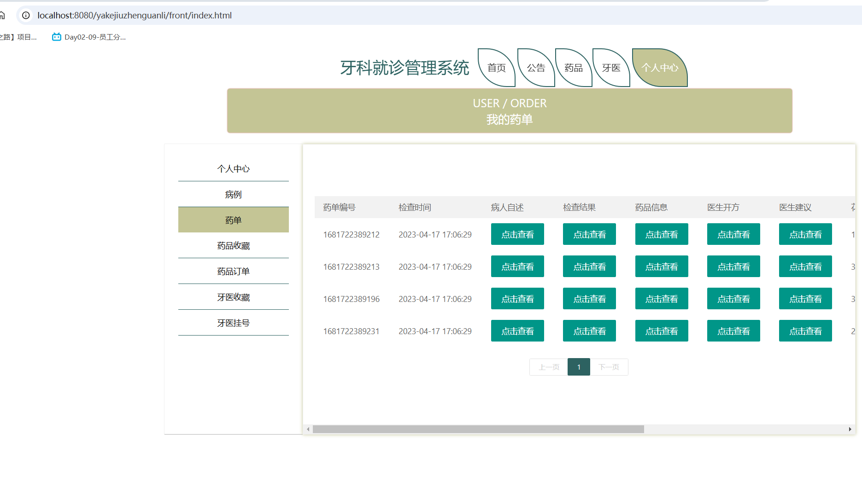The image size is (862, 504).
Task: Click the 上一页 pagination button
Action: (549, 367)
